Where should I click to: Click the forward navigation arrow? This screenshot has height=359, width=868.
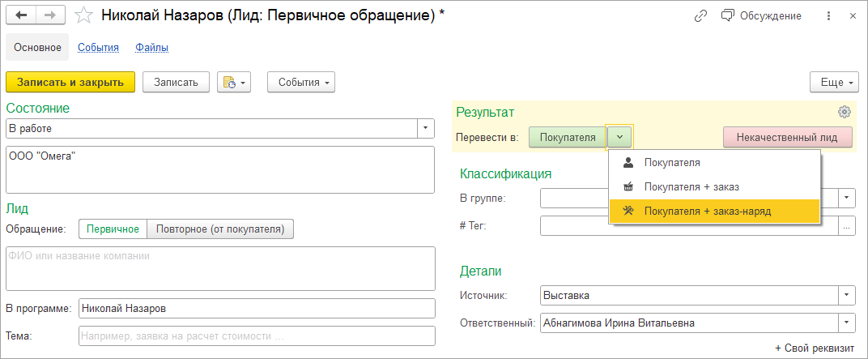tap(50, 15)
